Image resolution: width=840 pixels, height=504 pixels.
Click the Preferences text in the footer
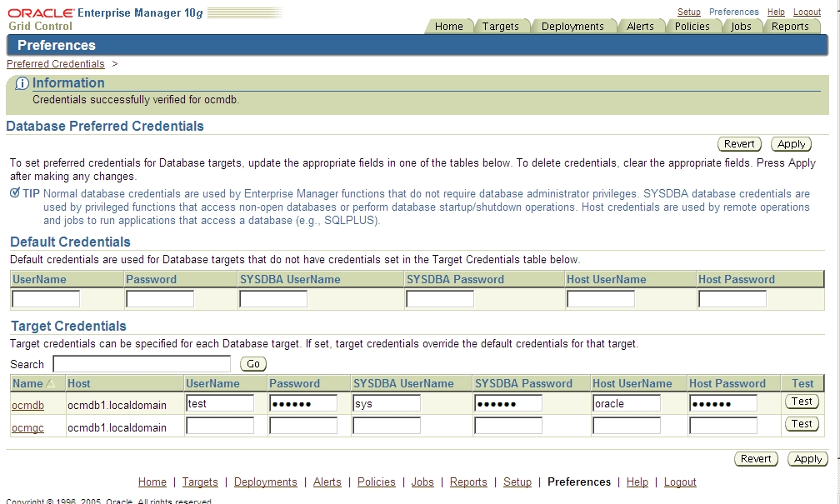coord(578,482)
